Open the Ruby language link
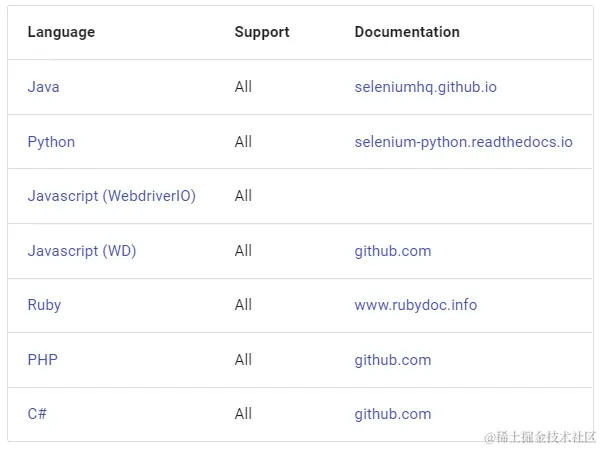The width and height of the screenshot is (601, 449). 44,305
